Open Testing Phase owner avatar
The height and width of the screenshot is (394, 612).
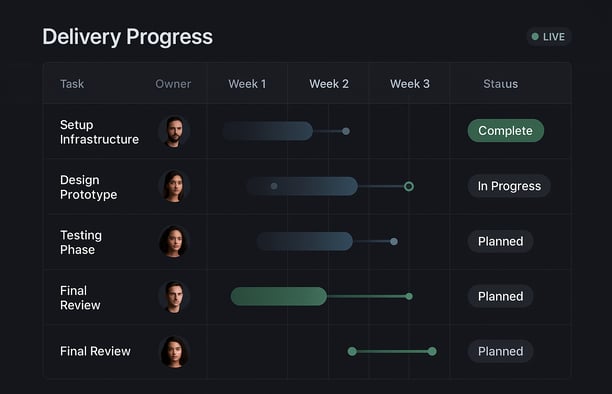[x=174, y=241]
